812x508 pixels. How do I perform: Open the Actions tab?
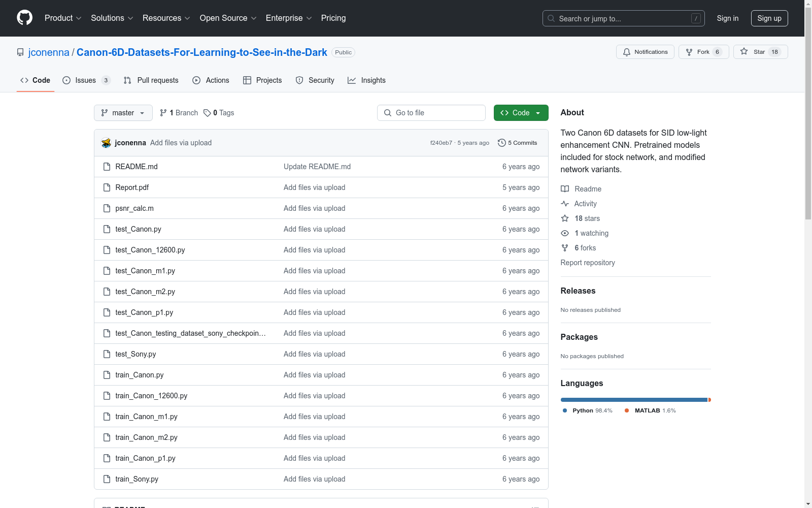[x=211, y=80]
